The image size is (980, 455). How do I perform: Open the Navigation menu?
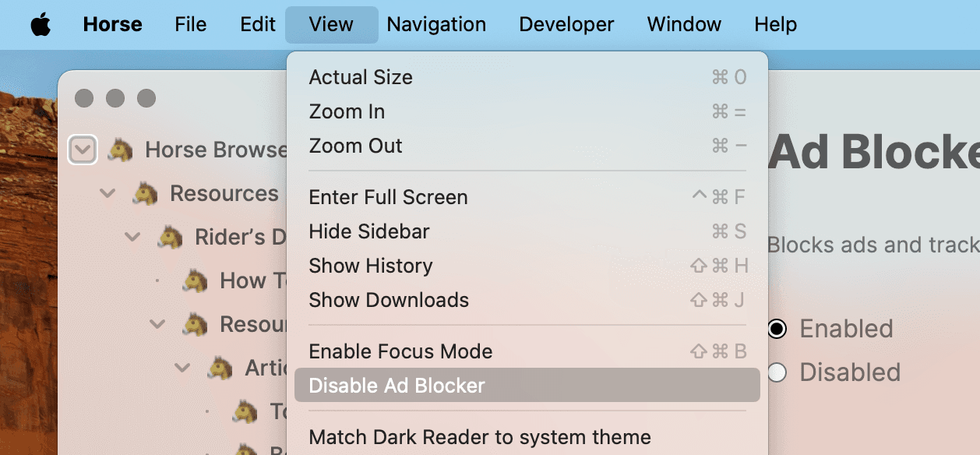pyautogui.click(x=435, y=24)
